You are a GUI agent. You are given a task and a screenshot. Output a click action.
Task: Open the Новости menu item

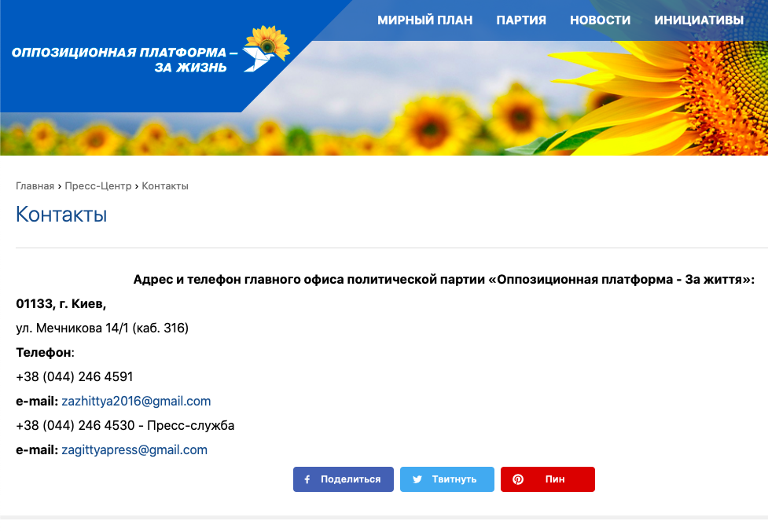(600, 20)
